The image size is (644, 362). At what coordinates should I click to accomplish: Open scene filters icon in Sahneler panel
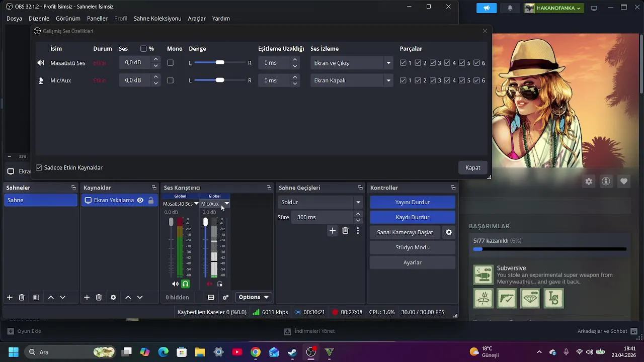tap(36, 297)
